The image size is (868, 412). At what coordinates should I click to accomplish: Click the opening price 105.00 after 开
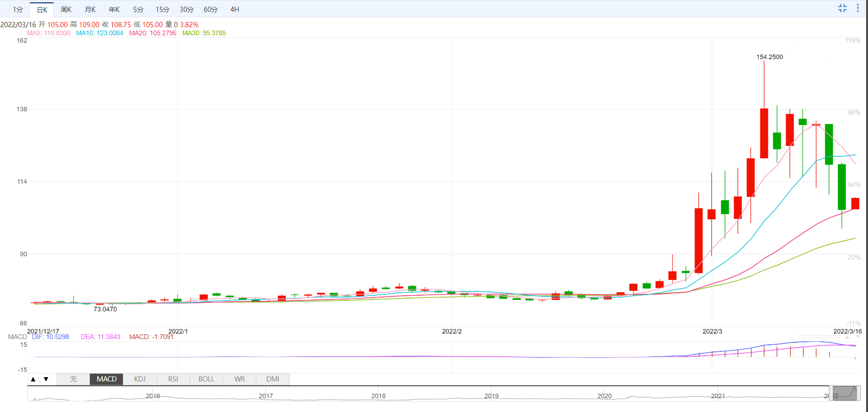tap(57, 24)
